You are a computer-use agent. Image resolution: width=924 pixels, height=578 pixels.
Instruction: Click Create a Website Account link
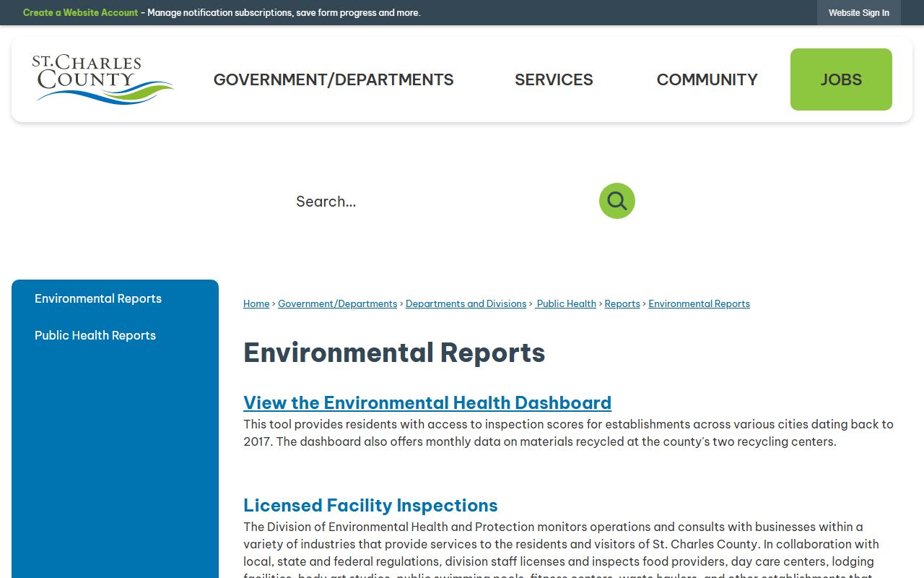coord(80,12)
